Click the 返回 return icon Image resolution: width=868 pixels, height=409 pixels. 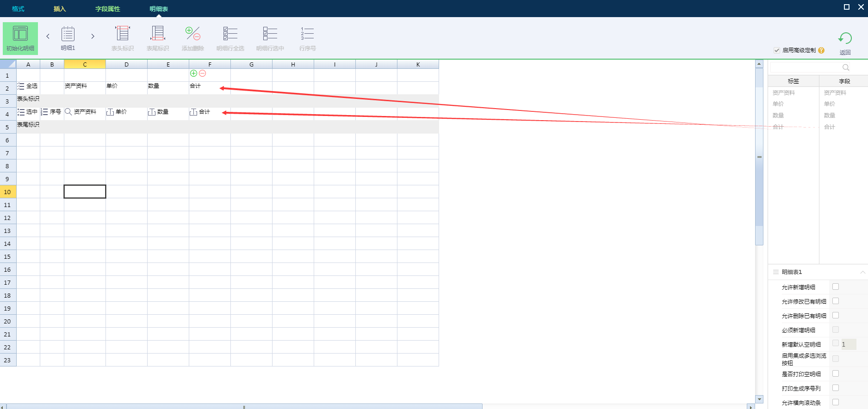(845, 39)
